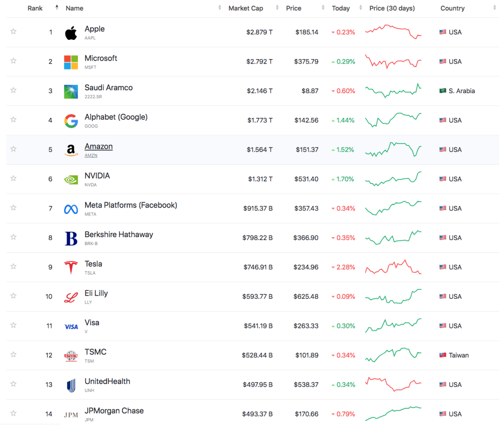504x425 pixels.
Task: Click the Saudi Arabia flag in Aramco row
Action: (442, 91)
